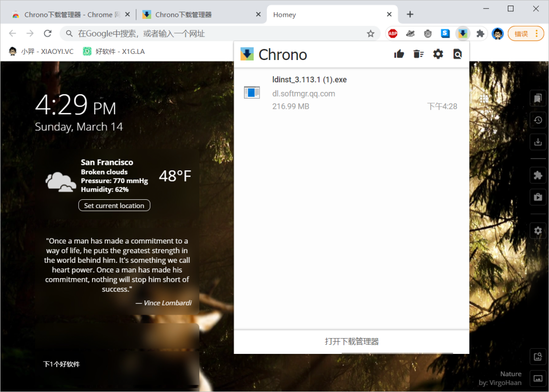The image size is (549, 392).
Task: Bookmark this page with star icon
Action: tap(371, 34)
